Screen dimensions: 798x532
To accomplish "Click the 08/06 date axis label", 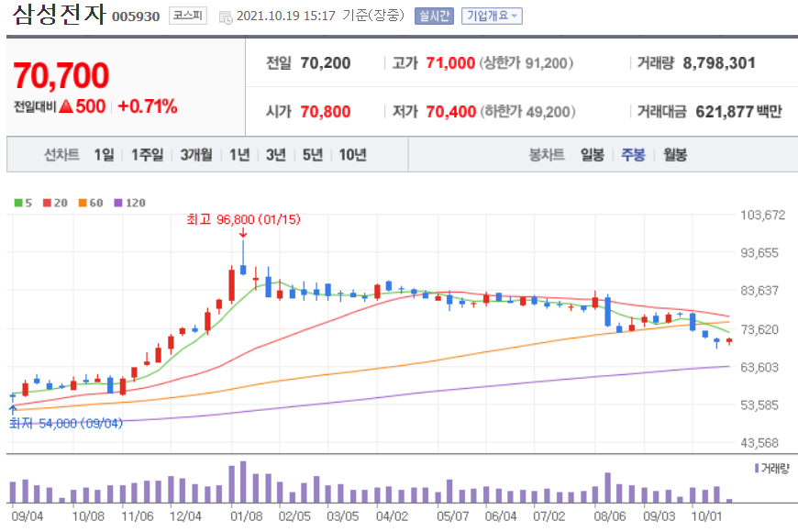I will tap(610, 516).
